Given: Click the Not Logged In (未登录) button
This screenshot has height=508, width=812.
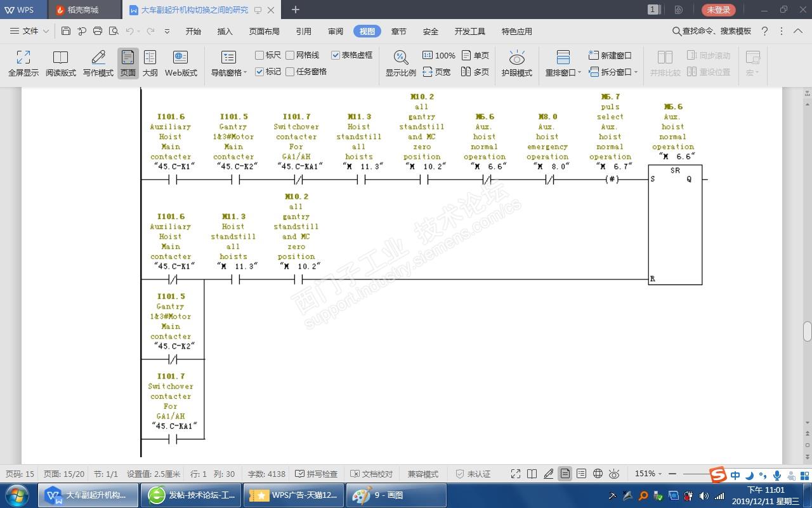Looking at the screenshot, I should tap(719, 10).
